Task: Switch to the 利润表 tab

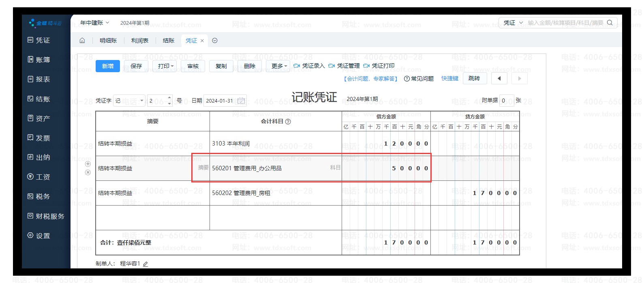Action: pyautogui.click(x=140, y=41)
